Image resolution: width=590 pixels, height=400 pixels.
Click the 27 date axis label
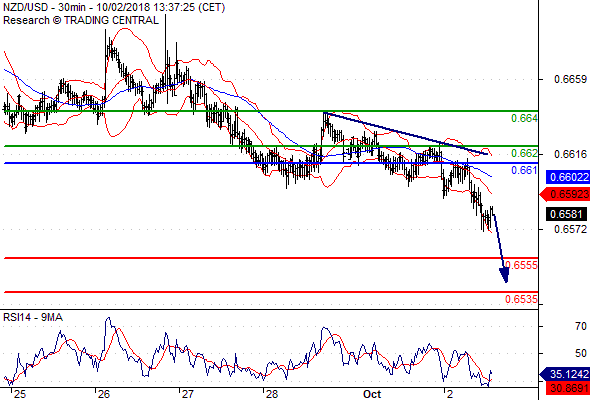click(188, 394)
